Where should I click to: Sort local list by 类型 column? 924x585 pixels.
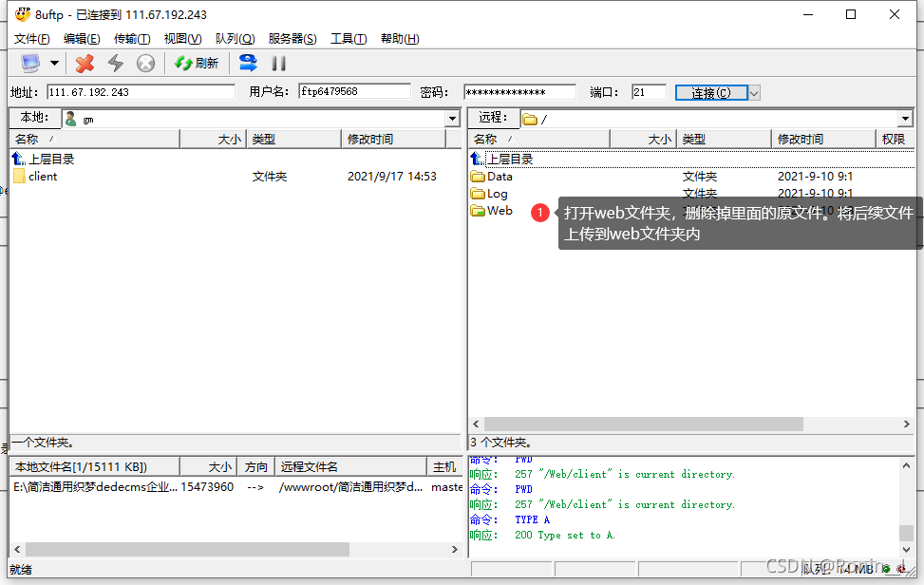(x=293, y=139)
